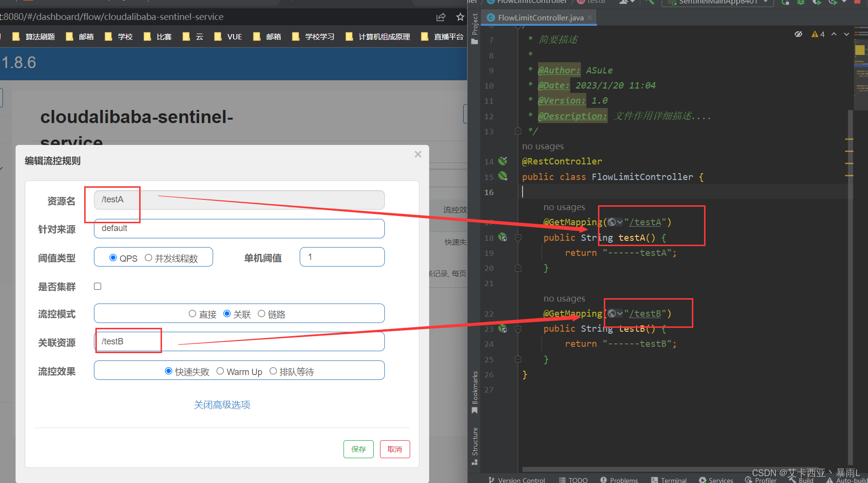
Task: Open the Terminal tool window
Action: [x=669, y=480]
